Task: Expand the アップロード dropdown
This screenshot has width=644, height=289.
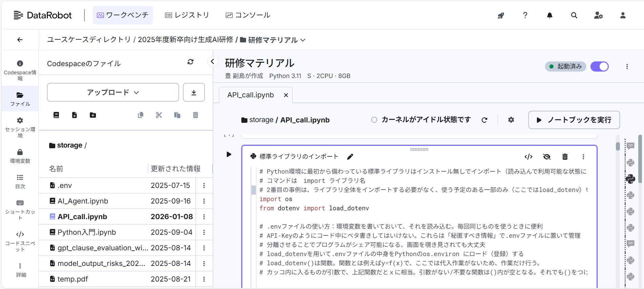Action: pyautogui.click(x=113, y=92)
